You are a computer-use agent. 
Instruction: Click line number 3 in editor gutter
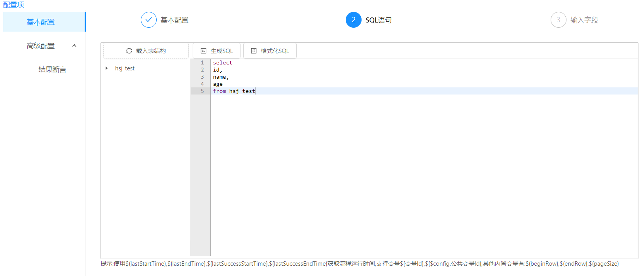coord(202,77)
